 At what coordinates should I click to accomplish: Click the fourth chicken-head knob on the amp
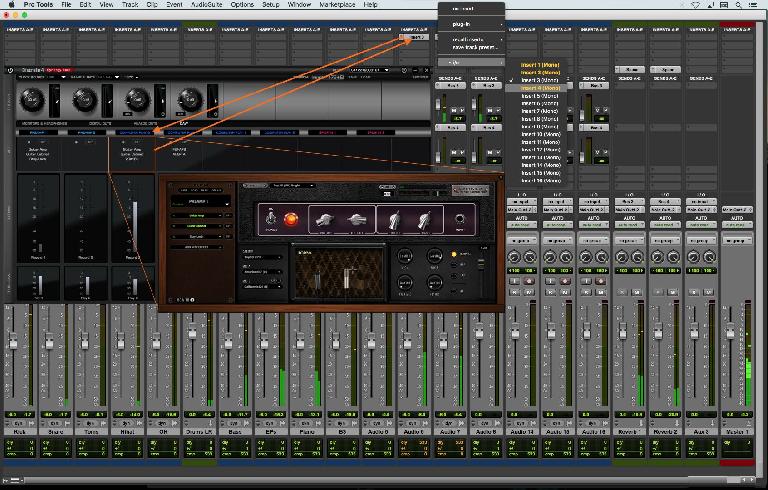(425, 220)
